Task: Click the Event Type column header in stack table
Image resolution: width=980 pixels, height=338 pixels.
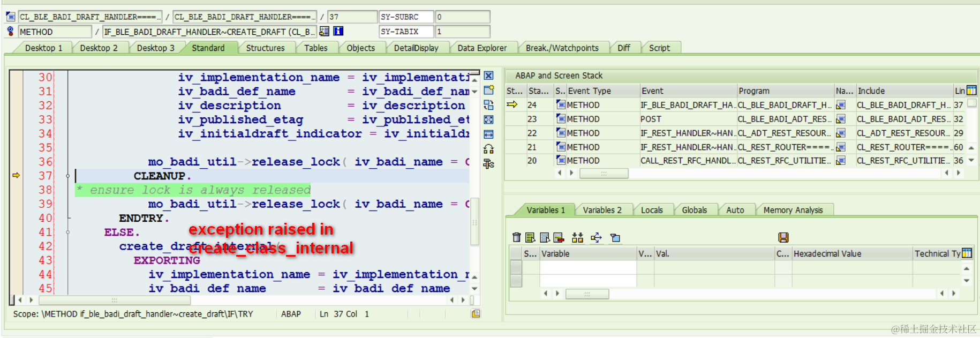Action: coord(603,91)
